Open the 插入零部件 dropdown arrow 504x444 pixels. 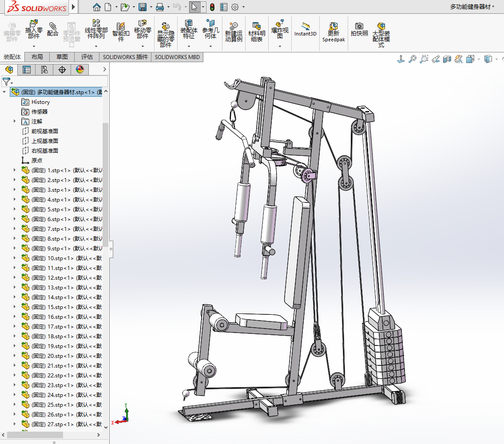[34, 46]
